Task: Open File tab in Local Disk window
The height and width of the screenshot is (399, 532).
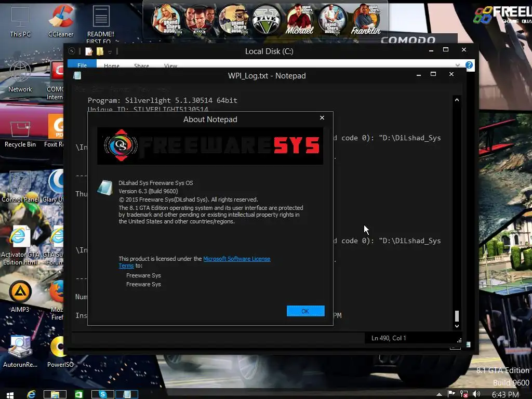Action: [x=82, y=65]
